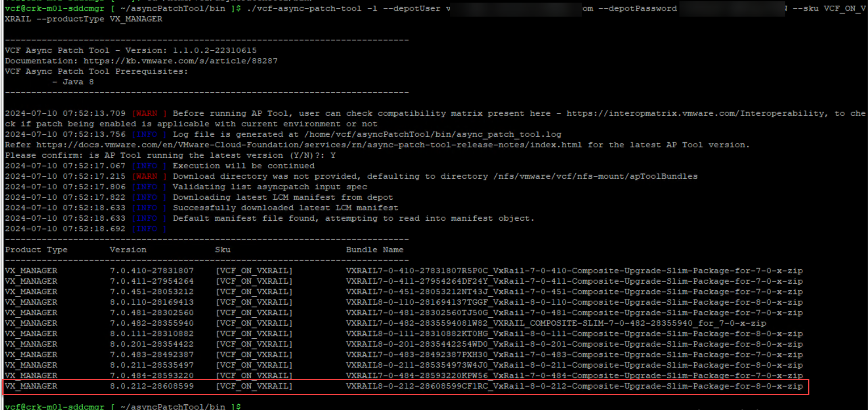
Task: Click "Validating list asyncpatch input spec" message
Action: (x=270, y=187)
